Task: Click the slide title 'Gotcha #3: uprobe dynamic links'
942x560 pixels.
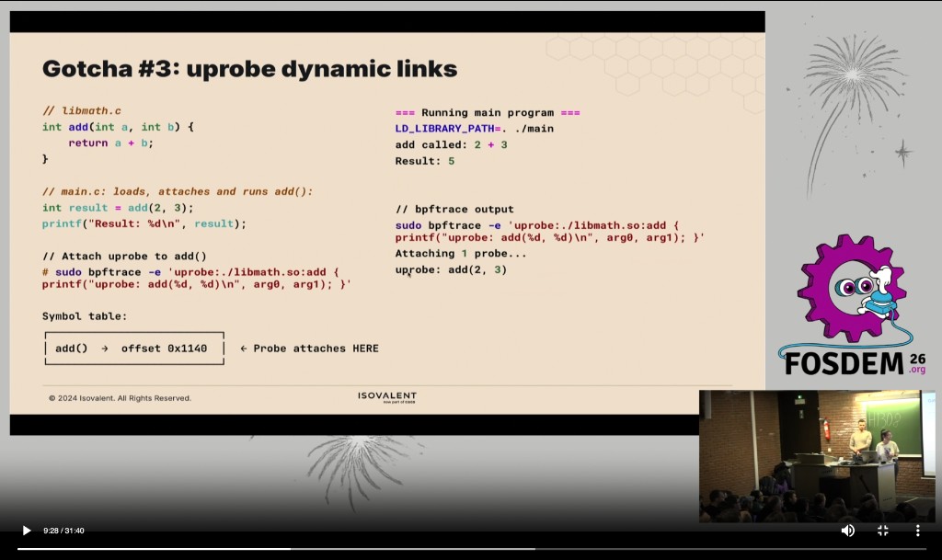Action: (x=249, y=69)
